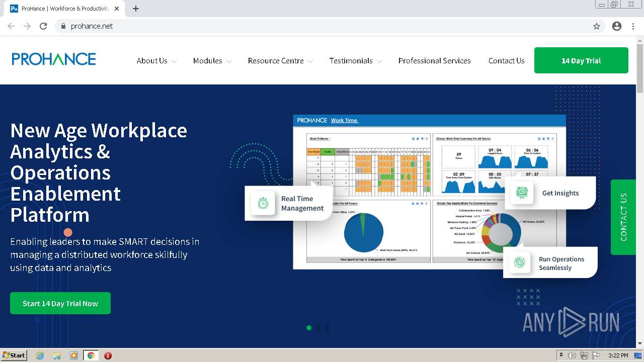
Task: Open Chrome user profile icon
Action: tap(617, 26)
